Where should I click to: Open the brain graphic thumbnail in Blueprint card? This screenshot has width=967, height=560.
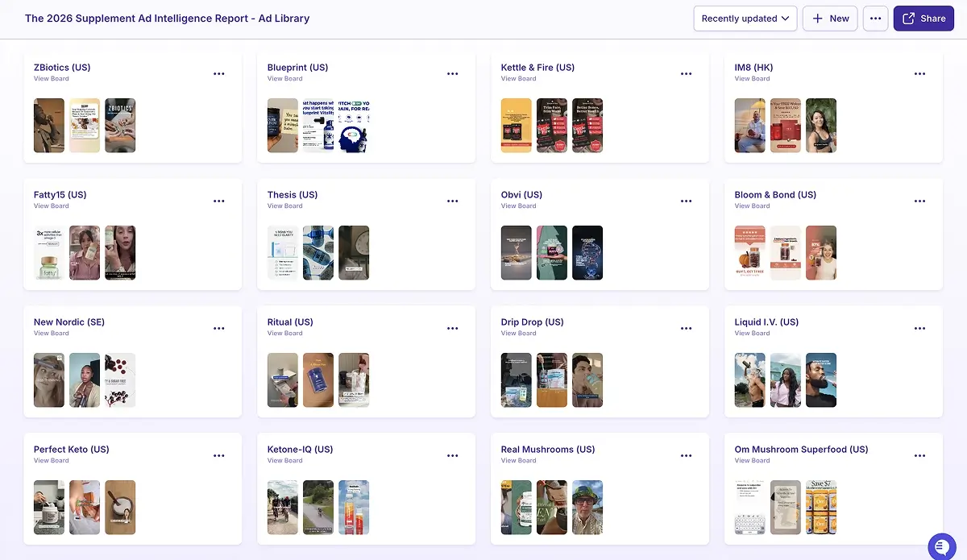(354, 126)
